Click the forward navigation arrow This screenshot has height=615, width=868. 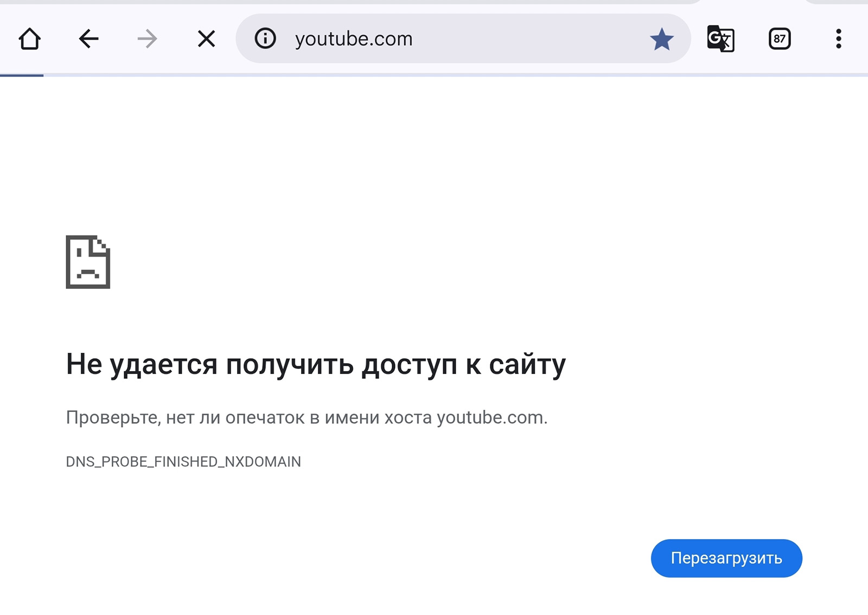coord(147,39)
